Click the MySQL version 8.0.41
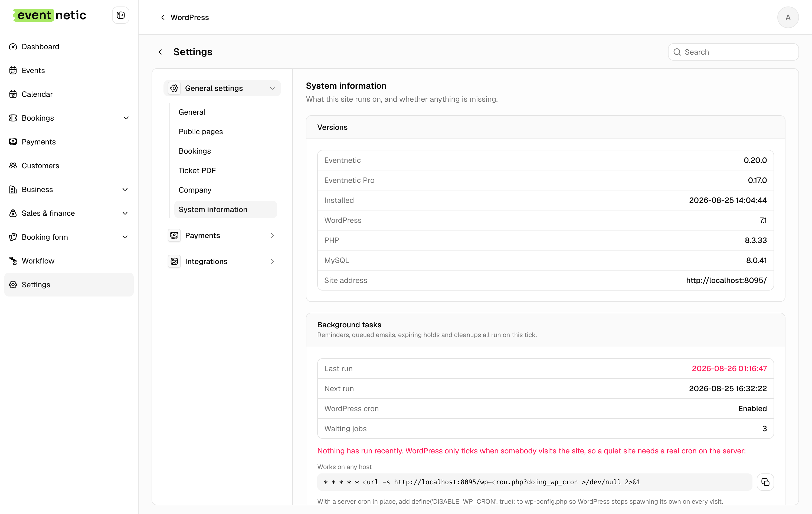812x514 pixels. click(x=756, y=260)
